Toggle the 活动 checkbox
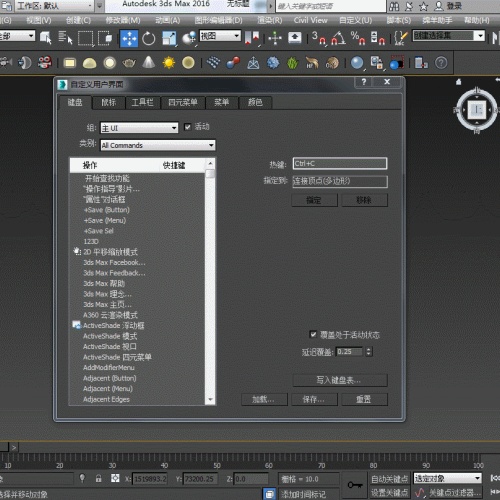 [188, 127]
